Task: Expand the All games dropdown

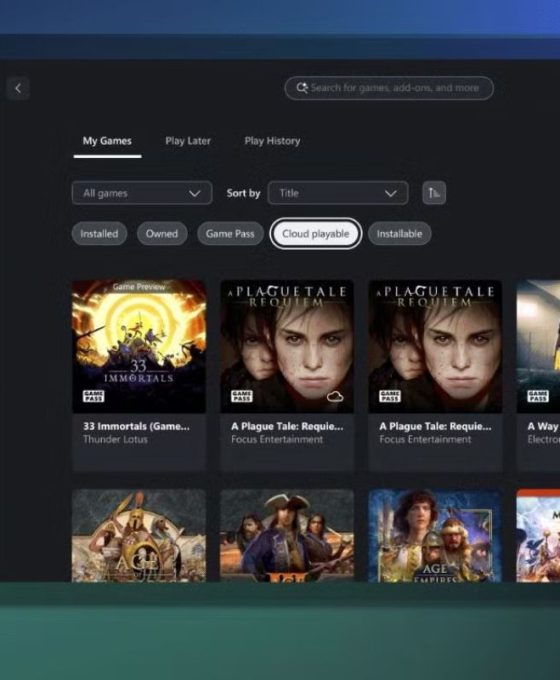Action: [142, 193]
